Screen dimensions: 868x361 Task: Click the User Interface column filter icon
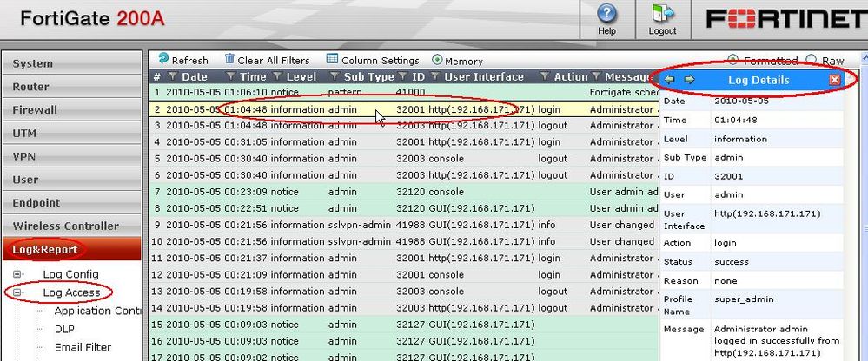434,76
